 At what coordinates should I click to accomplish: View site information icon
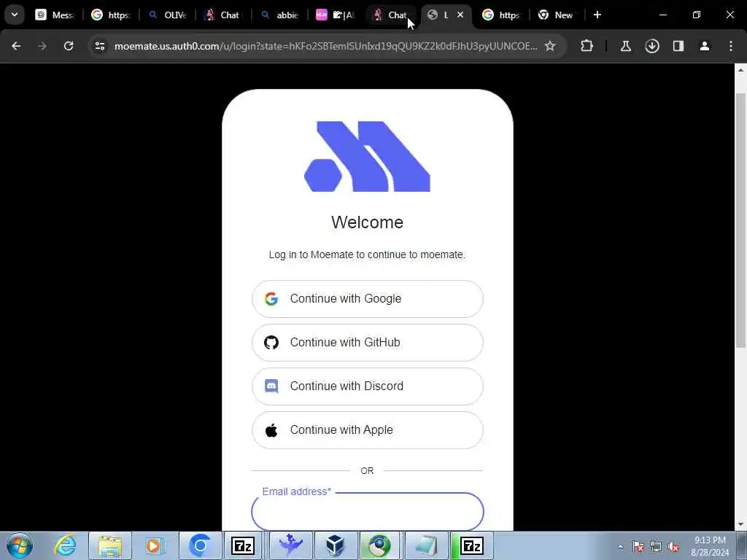pos(99,46)
